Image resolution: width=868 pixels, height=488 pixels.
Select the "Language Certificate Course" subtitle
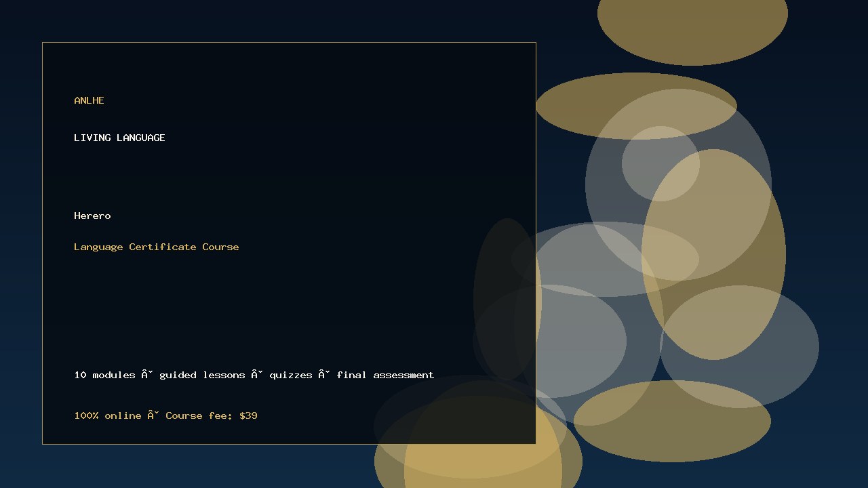157,247
